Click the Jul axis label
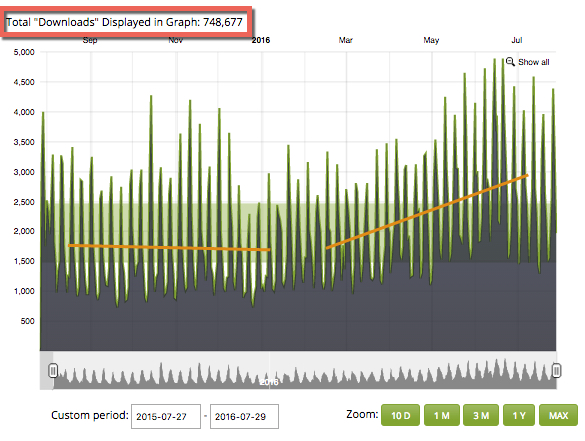The height and width of the screenshot is (441, 585). (x=517, y=40)
